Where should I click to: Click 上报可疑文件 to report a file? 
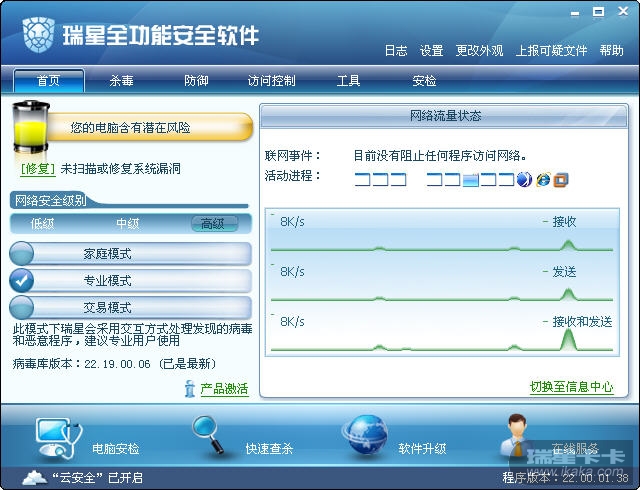[x=551, y=51]
